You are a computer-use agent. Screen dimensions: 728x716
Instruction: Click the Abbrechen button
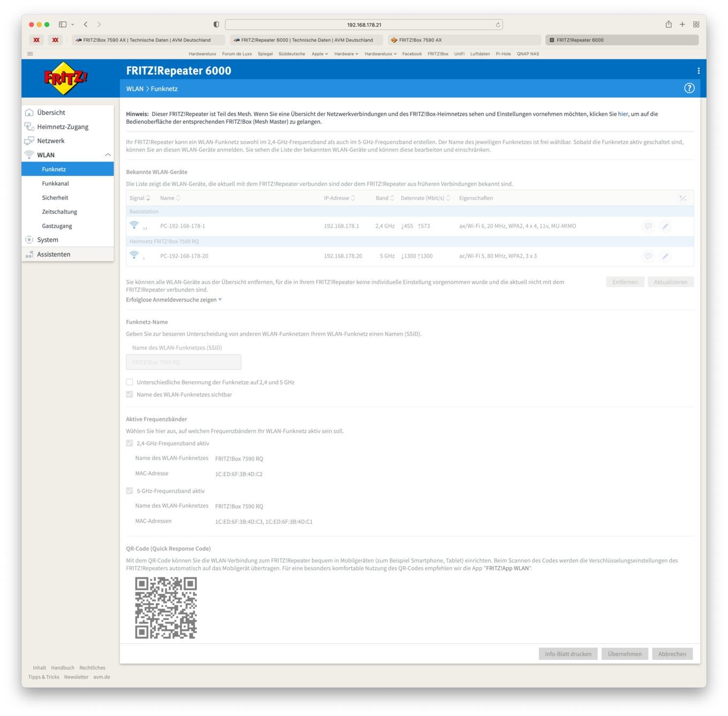[x=672, y=654]
